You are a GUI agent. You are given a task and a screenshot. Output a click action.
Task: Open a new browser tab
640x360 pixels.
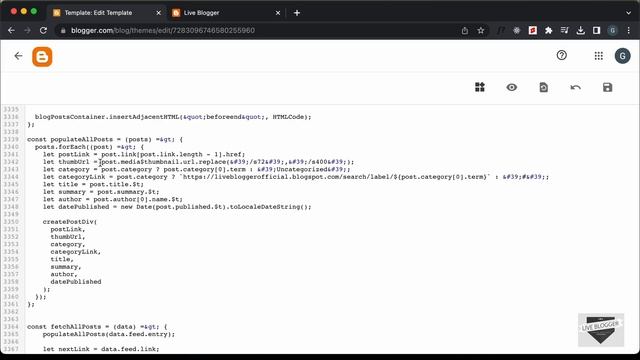pyautogui.click(x=297, y=13)
